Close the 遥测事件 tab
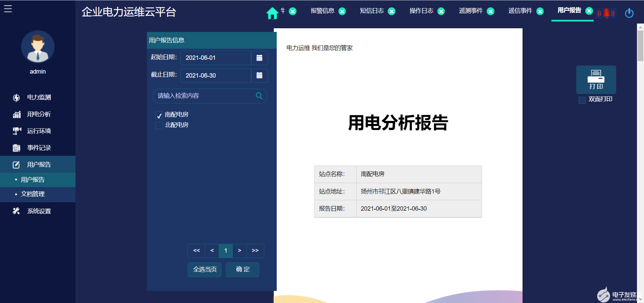Viewport: 644px width, 303px height. click(x=490, y=11)
